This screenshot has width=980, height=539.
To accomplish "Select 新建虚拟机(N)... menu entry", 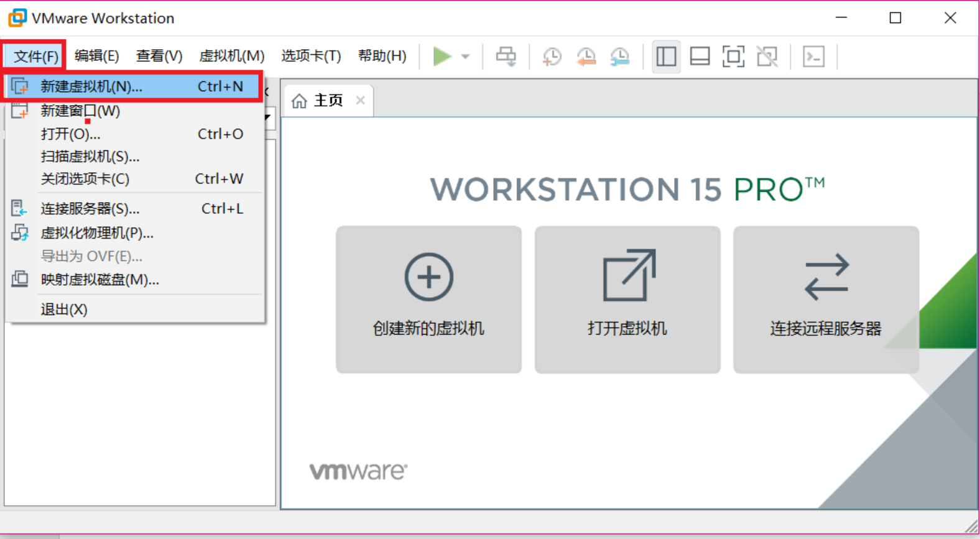I will (132, 86).
